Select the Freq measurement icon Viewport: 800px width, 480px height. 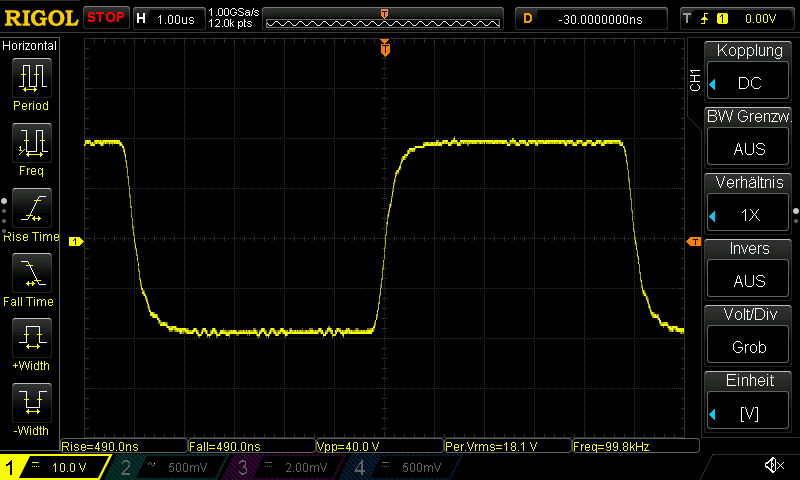point(32,142)
